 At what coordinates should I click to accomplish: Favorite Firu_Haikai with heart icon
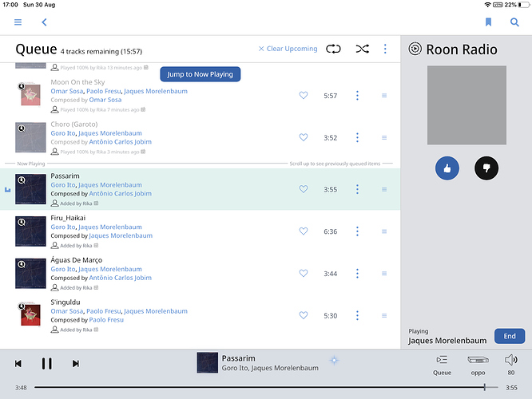coord(304,231)
